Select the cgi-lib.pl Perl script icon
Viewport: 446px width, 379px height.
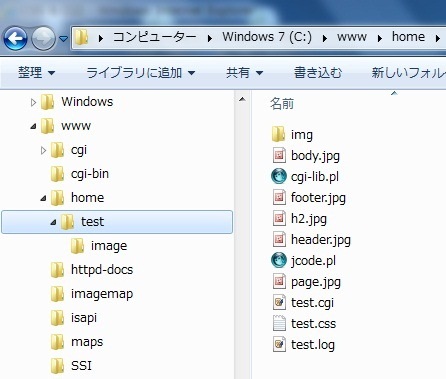(x=279, y=176)
